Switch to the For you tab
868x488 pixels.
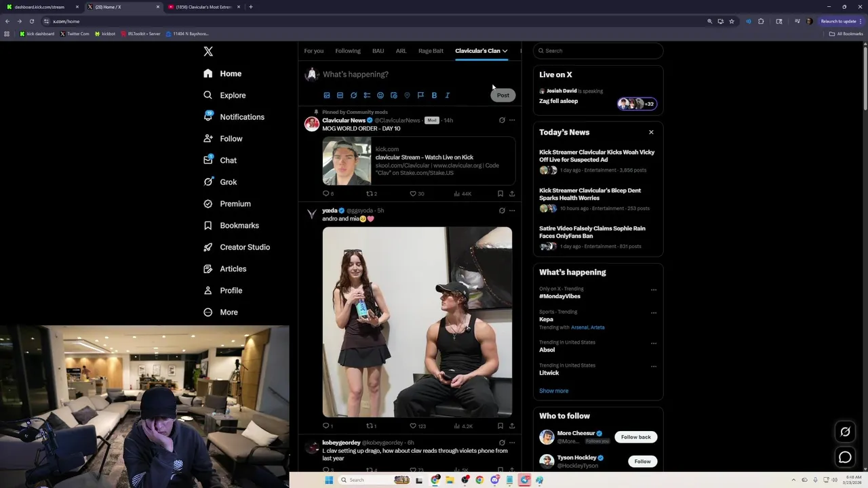click(x=314, y=51)
